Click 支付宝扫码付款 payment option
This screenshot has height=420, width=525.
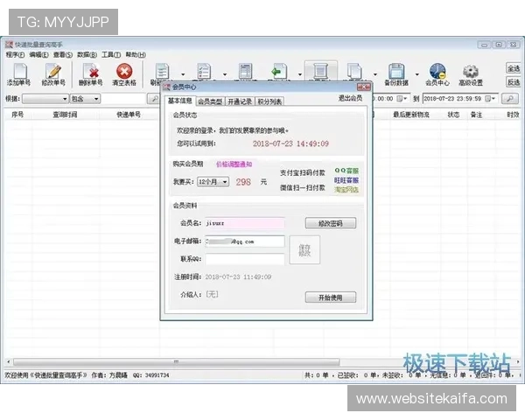click(303, 173)
